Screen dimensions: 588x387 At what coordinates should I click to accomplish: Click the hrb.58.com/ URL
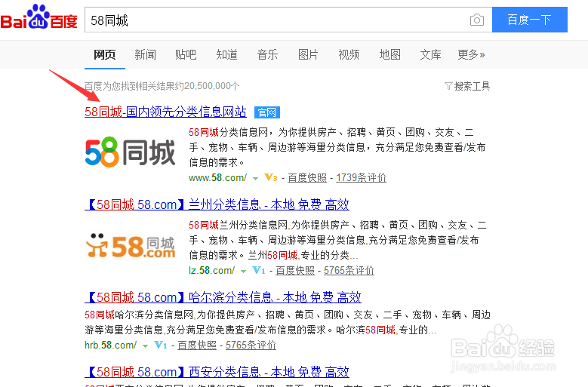[x=111, y=345]
